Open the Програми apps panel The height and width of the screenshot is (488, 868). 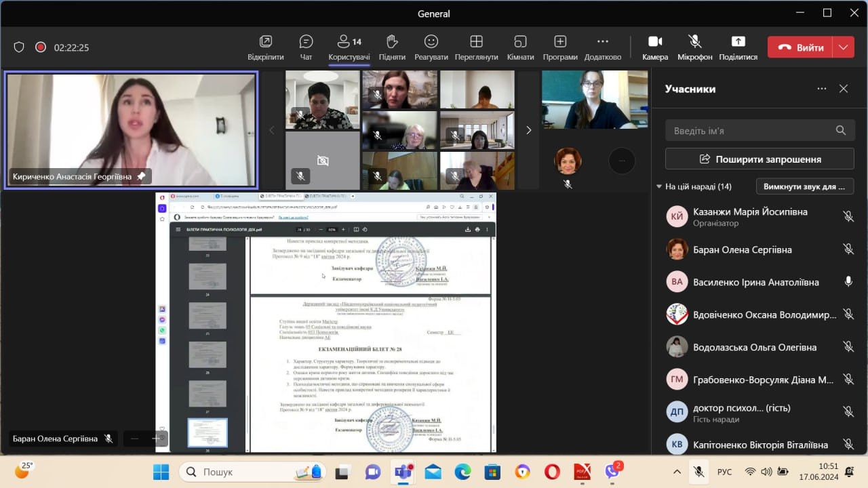point(560,47)
